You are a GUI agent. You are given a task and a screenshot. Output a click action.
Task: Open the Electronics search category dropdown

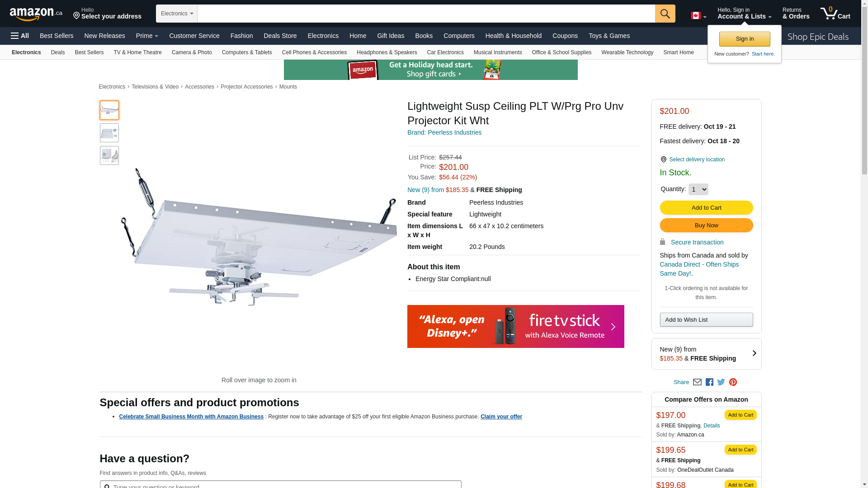pos(177,14)
